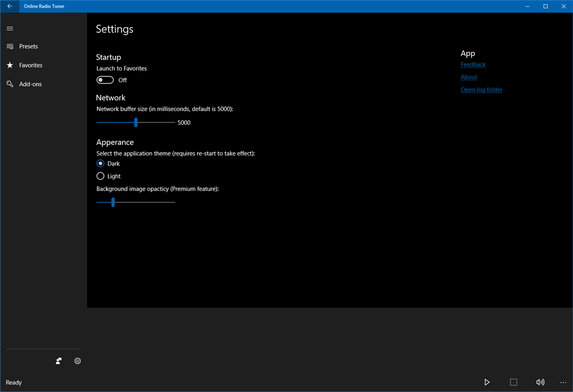Toggle Launch to Favorites switch
Screen dimensions: 573x392
[x=105, y=80]
